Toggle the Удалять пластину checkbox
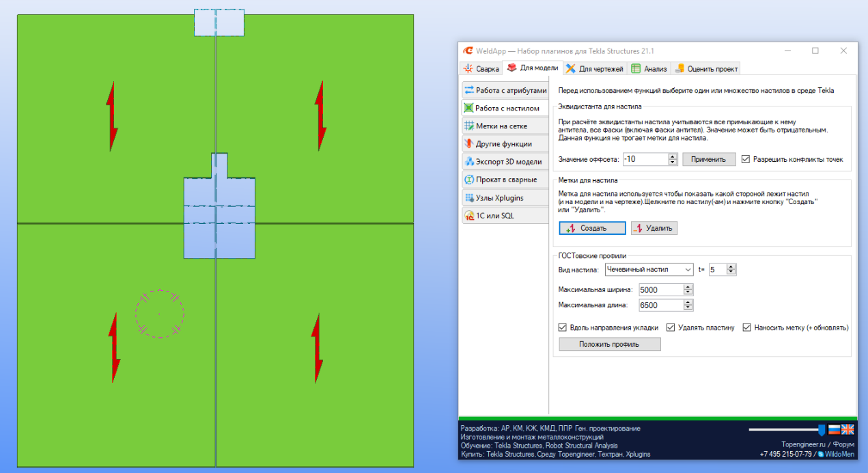 tap(671, 327)
